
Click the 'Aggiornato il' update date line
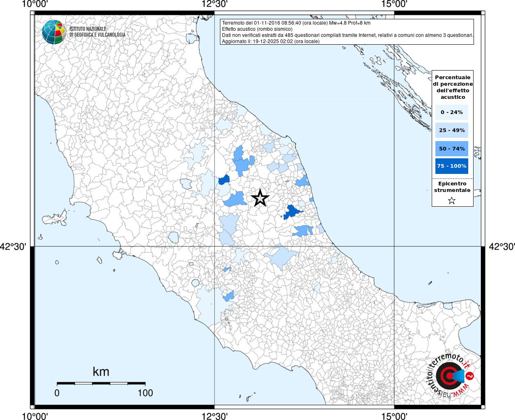(x=270, y=41)
